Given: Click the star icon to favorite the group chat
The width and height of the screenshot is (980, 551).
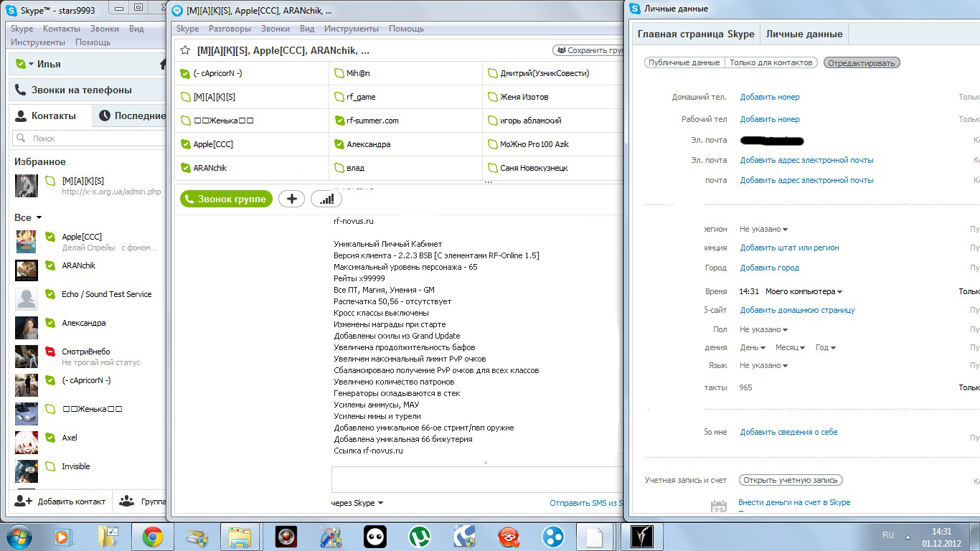Looking at the screenshot, I should [185, 51].
